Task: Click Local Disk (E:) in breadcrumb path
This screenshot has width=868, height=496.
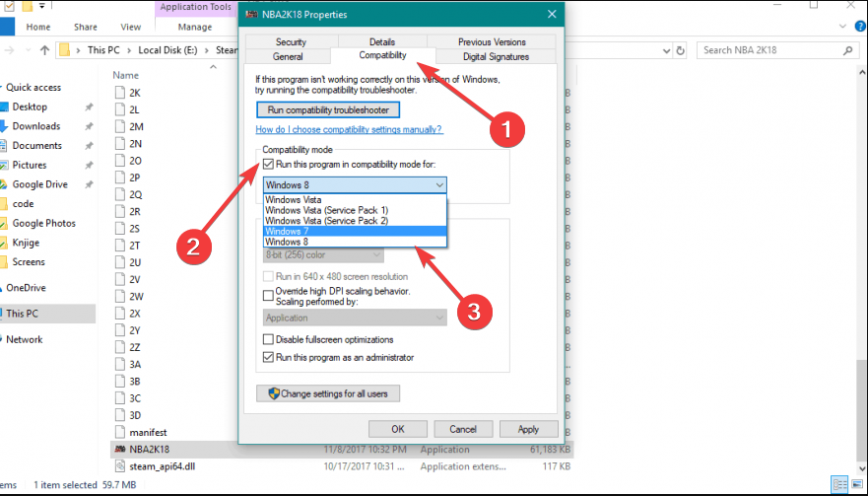Action: click(x=167, y=50)
